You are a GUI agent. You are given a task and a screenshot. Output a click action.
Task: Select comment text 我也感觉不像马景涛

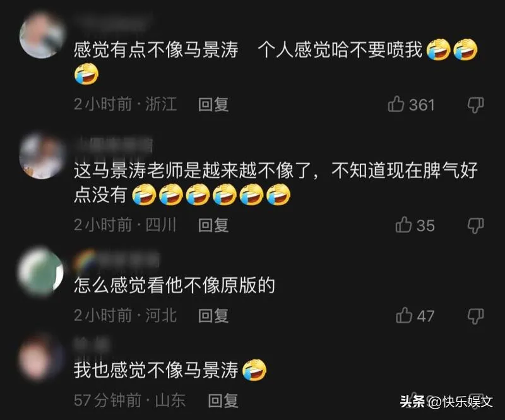156,369
